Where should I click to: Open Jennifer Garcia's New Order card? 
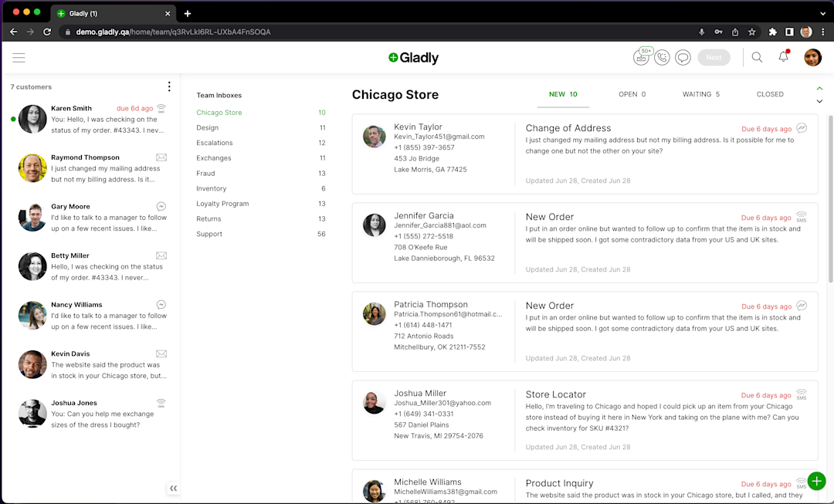(585, 242)
